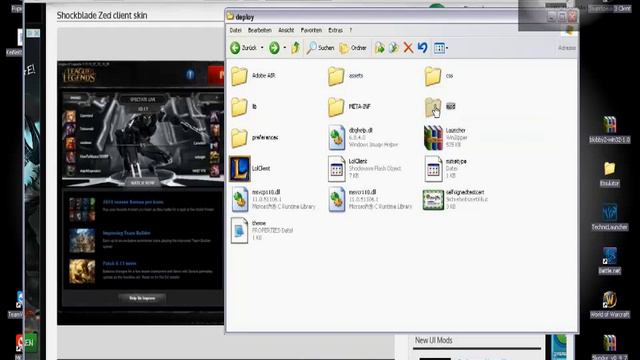The width and height of the screenshot is (640, 360).
Task: Click the Emulator desktop folder
Action: pos(609,174)
